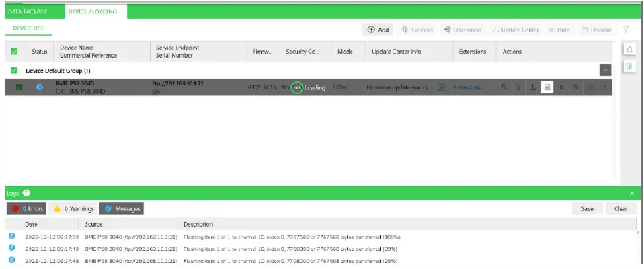
Task: Toggle the BME P58 3040 row checkbox
Action: click(19, 87)
